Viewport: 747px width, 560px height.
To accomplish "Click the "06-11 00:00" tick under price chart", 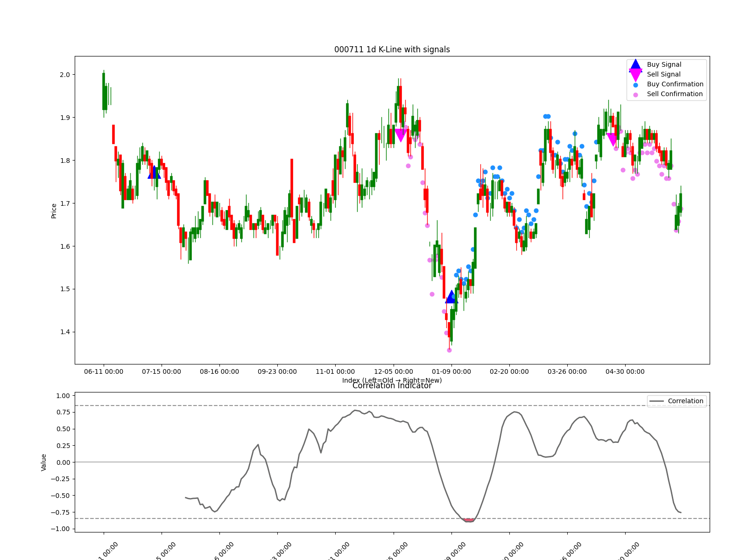I will [104, 371].
